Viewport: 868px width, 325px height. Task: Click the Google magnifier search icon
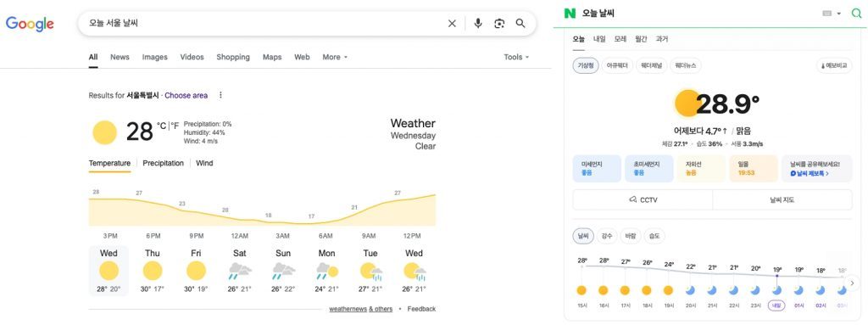520,23
